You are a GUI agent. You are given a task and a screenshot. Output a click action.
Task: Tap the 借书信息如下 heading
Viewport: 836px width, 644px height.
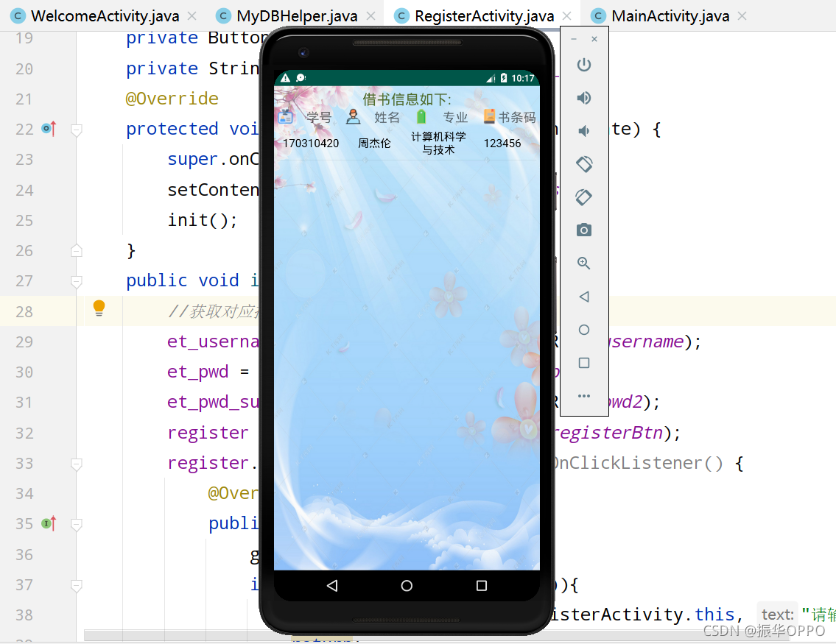pos(407,99)
